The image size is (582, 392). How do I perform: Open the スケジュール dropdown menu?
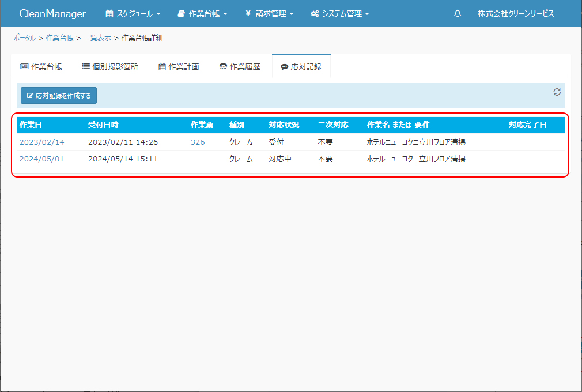[x=133, y=14]
